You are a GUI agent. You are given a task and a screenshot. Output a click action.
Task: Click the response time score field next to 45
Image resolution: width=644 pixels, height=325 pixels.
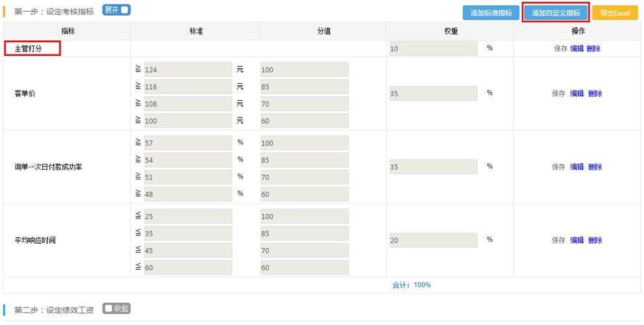(x=304, y=250)
